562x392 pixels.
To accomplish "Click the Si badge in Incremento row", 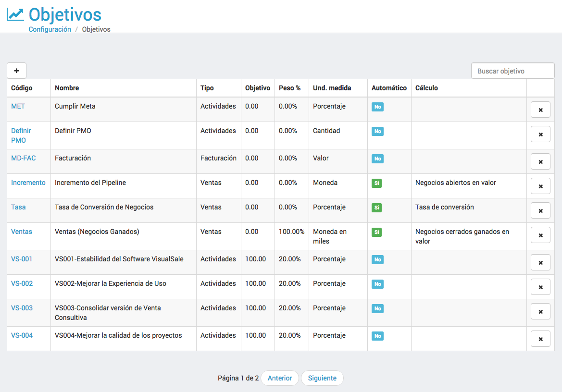I will click(x=377, y=183).
